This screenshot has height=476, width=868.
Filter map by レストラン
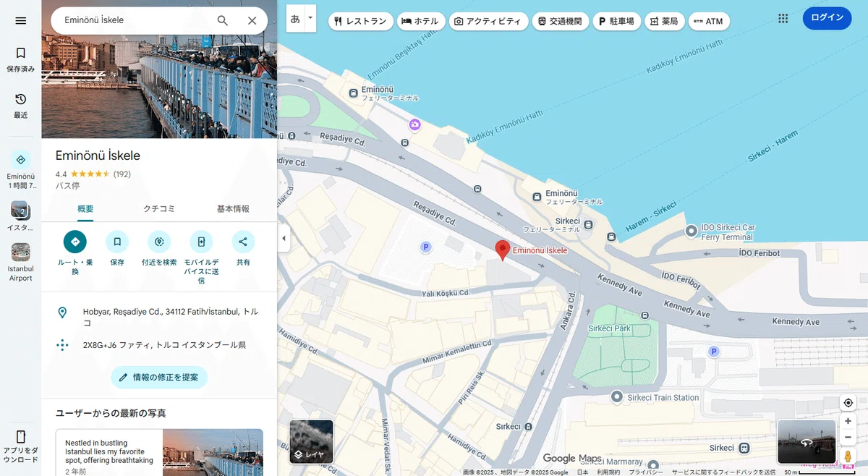pos(361,22)
